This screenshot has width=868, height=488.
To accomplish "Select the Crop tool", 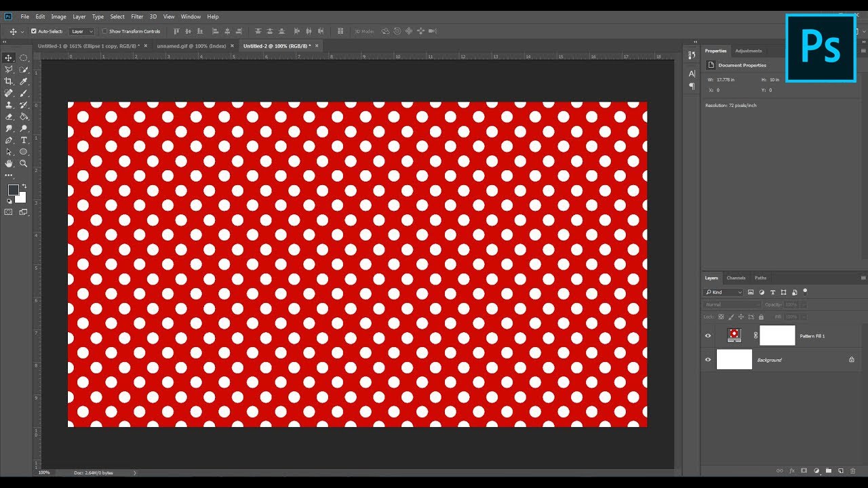I will click(x=9, y=81).
